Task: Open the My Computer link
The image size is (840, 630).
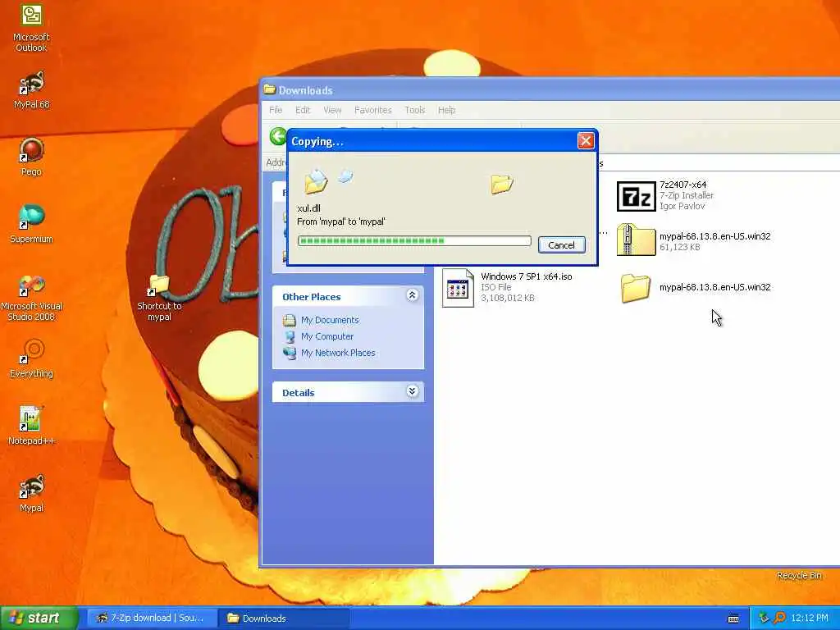Action: [x=326, y=336]
